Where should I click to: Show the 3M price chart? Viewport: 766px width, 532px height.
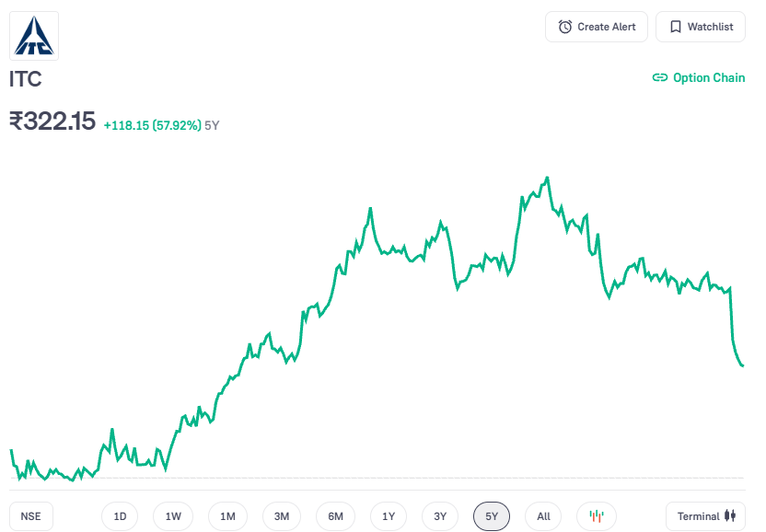[282, 516]
